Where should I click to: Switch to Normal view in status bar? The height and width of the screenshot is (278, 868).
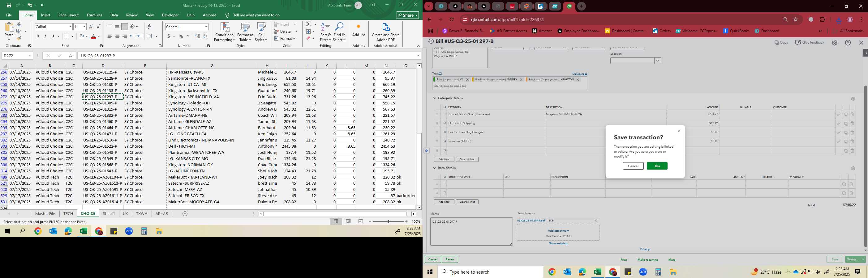coord(336,221)
